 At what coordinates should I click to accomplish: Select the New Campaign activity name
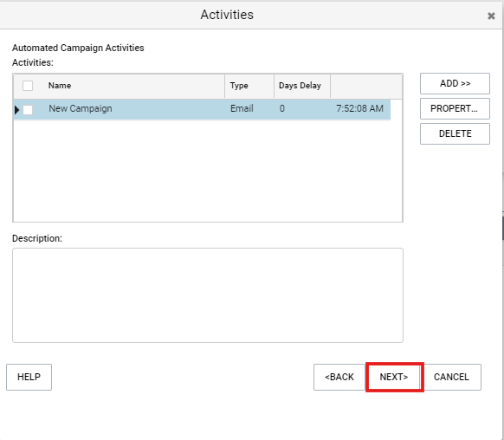point(81,108)
